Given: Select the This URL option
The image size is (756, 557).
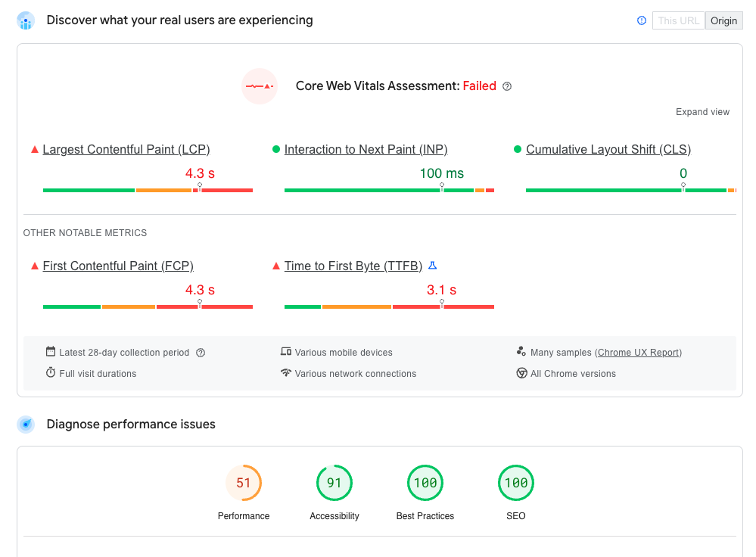Looking at the screenshot, I should [x=678, y=20].
